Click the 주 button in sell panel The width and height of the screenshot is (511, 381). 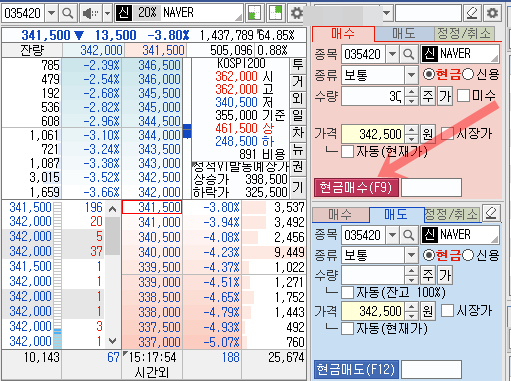tap(428, 275)
